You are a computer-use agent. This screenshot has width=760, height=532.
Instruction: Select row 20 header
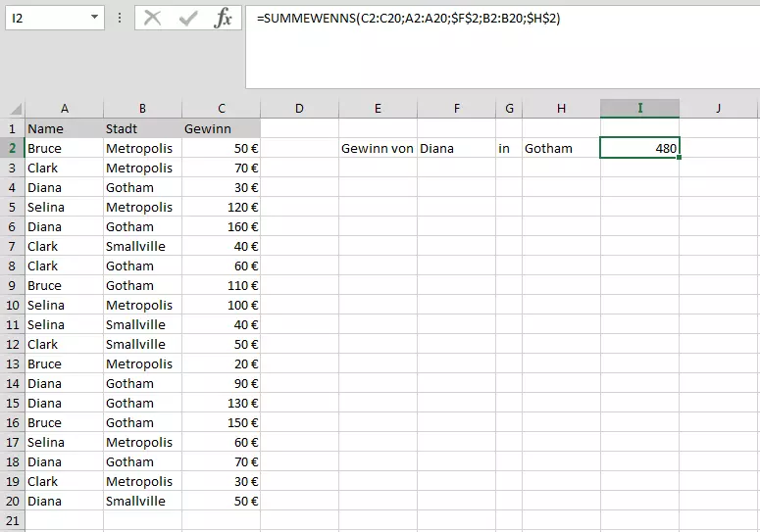click(x=13, y=501)
